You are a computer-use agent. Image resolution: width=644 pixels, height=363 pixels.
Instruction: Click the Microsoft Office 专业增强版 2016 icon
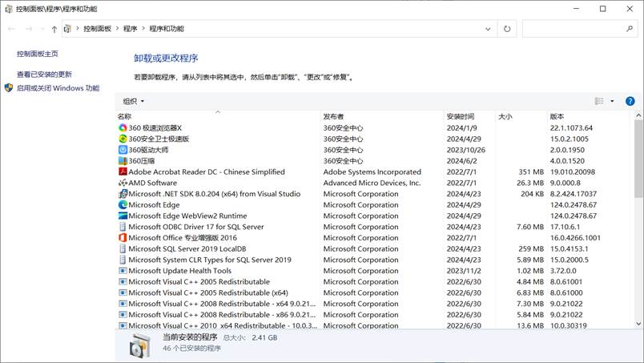(123, 238)
